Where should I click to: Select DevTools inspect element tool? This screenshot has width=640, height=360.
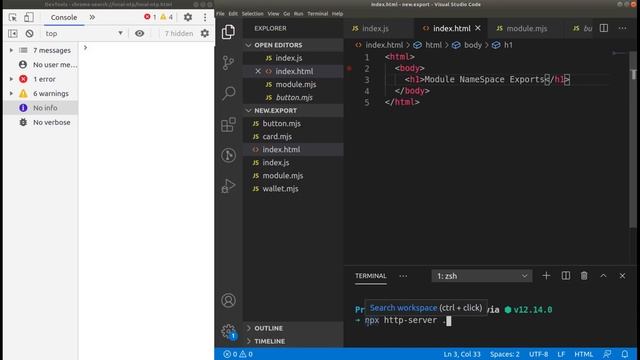click(x=13, y=17)
